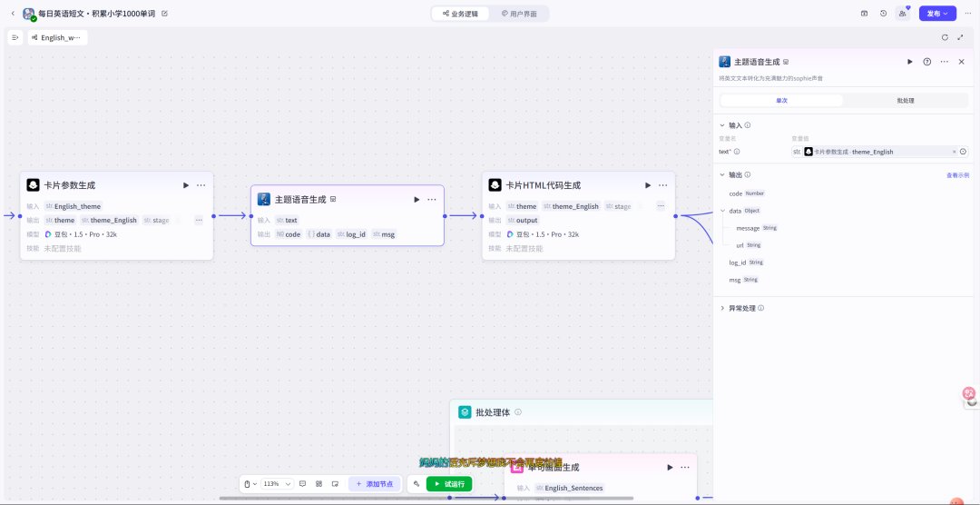
Task: Open help icon in 主题语音生成 panel header
Action: pos(927,62)
